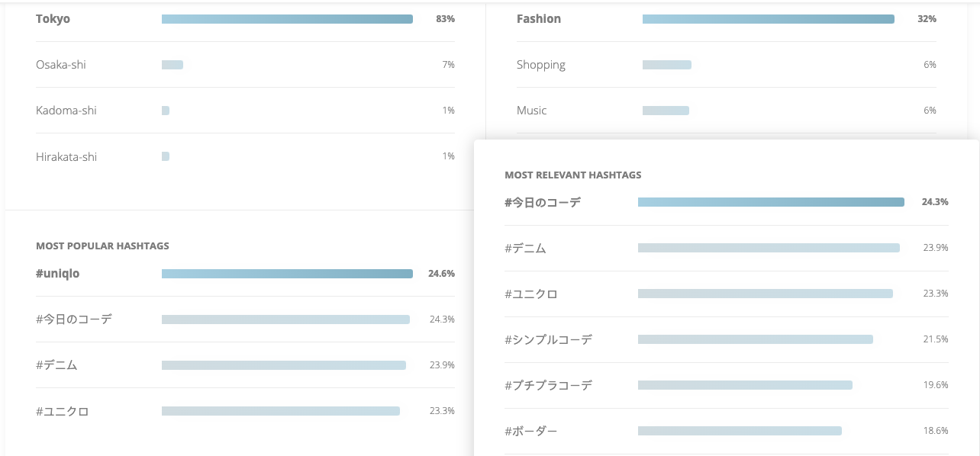Click the #シンプルコーデ 21.5% bar
Image resolution: width=980 pixels, height=456 pixels.
tap(756, 339)
